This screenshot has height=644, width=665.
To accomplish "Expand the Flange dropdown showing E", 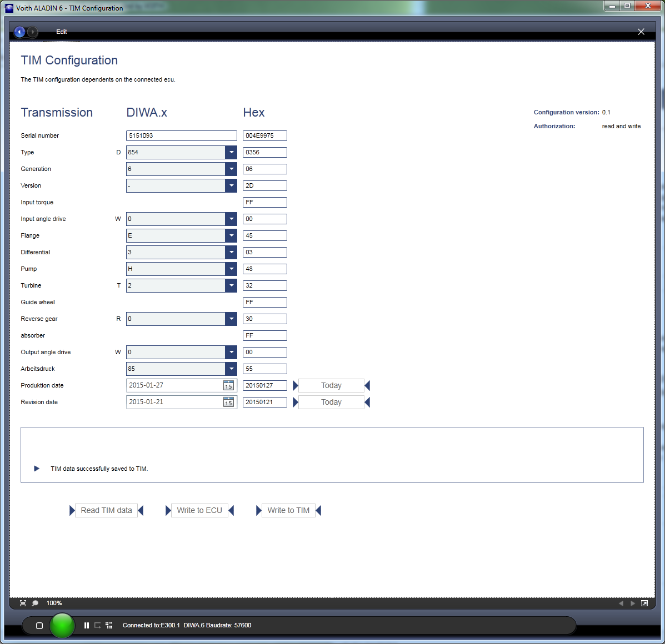I will point(231,235).
